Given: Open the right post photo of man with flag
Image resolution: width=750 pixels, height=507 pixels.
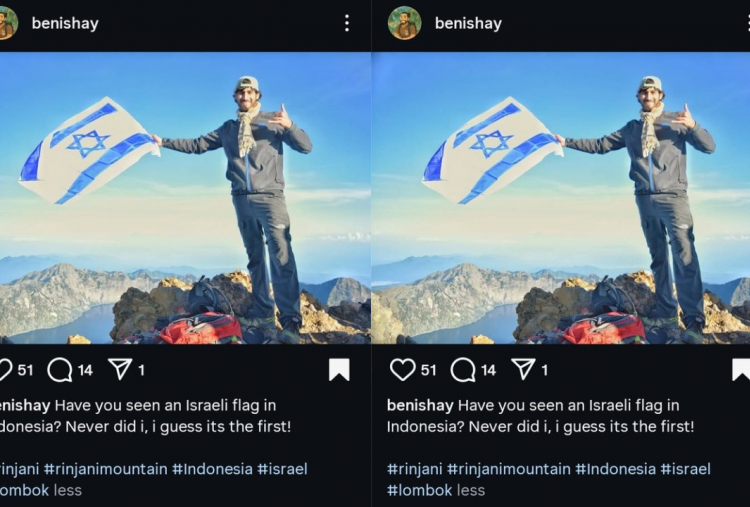Looking at the screenshot, I should coord(561,198).
